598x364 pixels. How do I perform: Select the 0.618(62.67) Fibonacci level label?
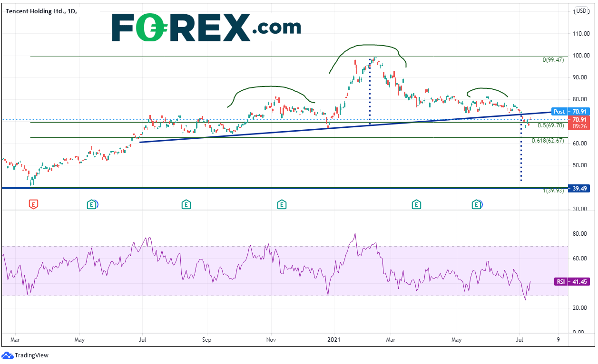[549, 141]
